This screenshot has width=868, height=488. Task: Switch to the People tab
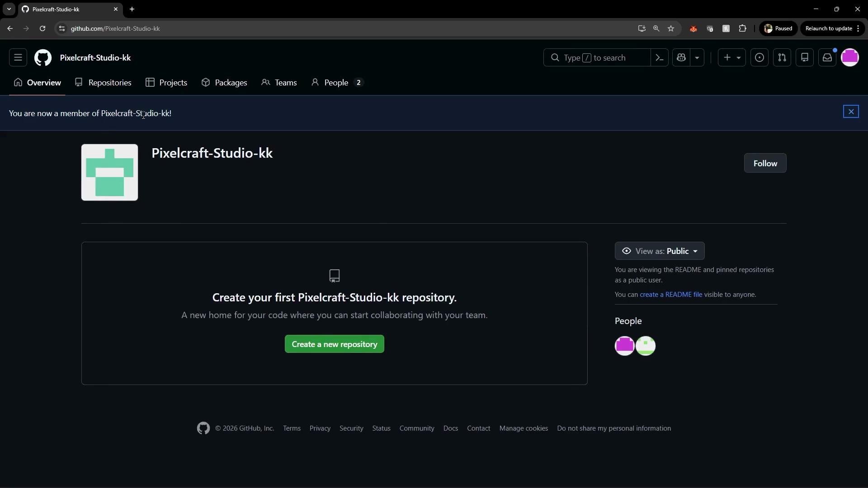click(337, 82)
